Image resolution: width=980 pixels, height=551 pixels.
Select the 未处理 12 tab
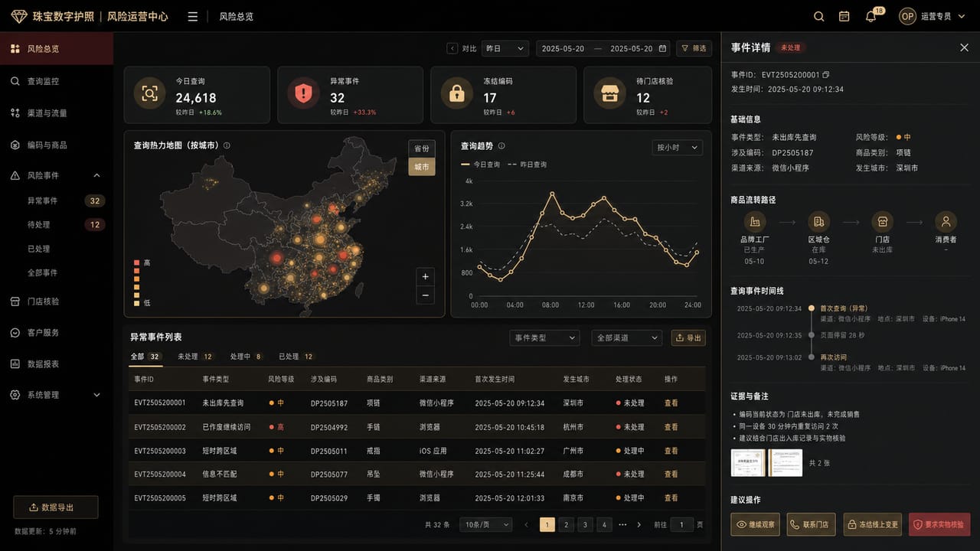pyautogui.click(x=196, y=357)
